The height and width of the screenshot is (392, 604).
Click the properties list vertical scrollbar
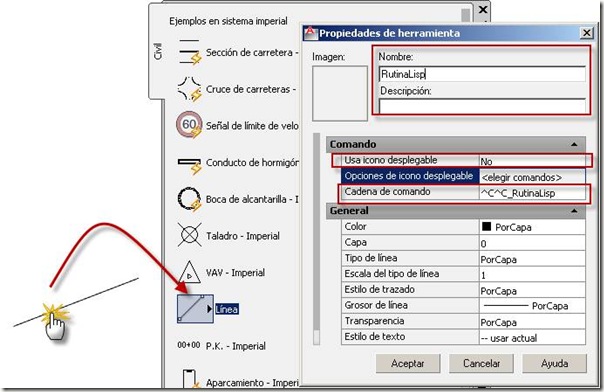[x=317, y=239]
